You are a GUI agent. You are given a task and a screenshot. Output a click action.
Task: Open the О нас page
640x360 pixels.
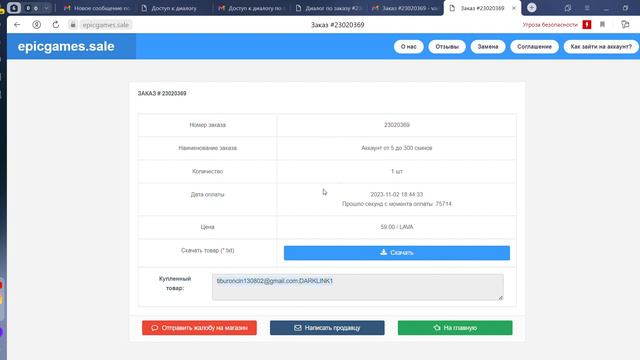(409, 47)
